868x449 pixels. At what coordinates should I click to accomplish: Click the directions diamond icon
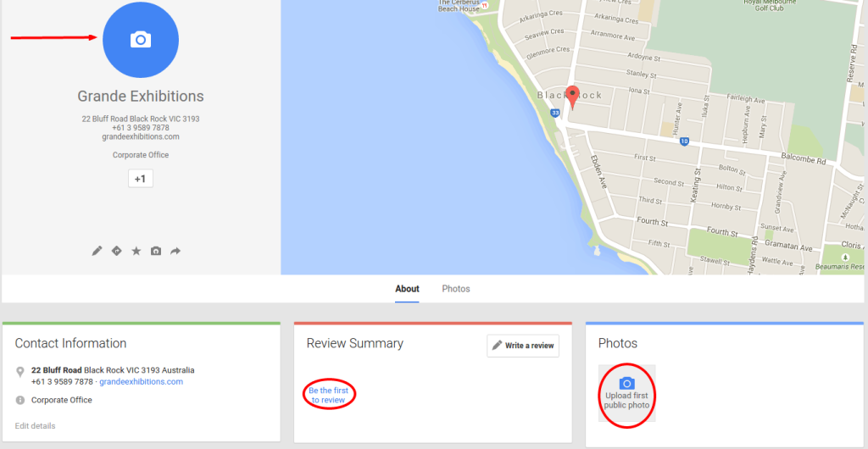tap(116, 251)
